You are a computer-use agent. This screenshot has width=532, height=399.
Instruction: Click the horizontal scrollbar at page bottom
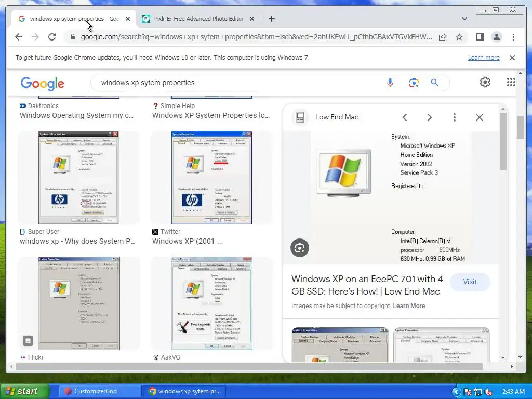click(249, 366)
